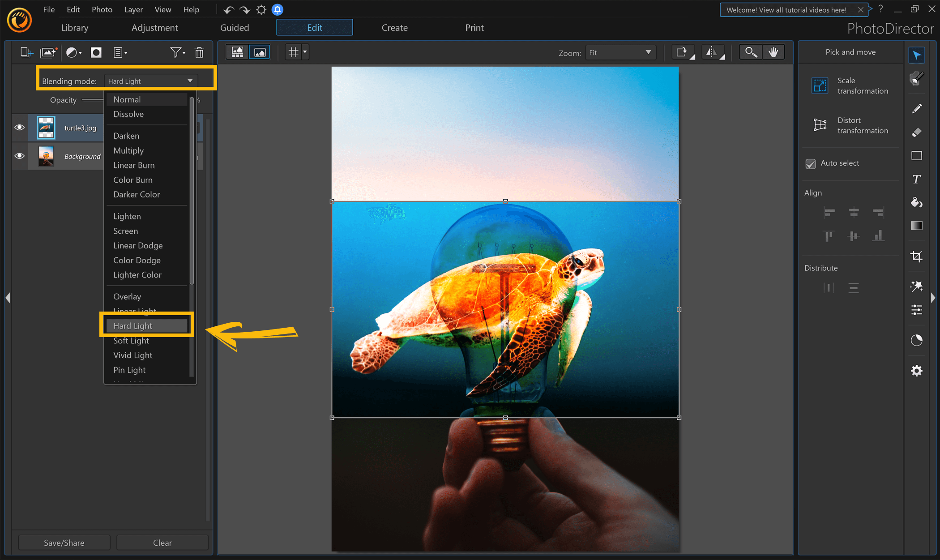Delete selected layer with trash icon

[x=199, y=53]
